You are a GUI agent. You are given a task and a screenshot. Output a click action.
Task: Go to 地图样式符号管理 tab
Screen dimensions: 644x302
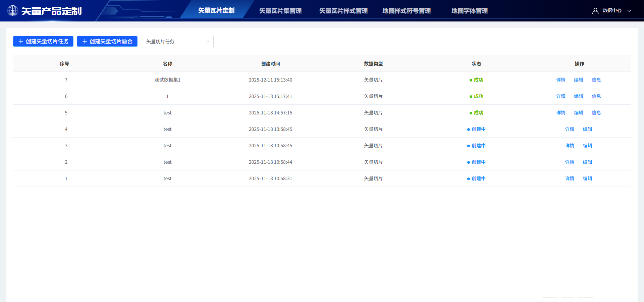tap(406, 11)
